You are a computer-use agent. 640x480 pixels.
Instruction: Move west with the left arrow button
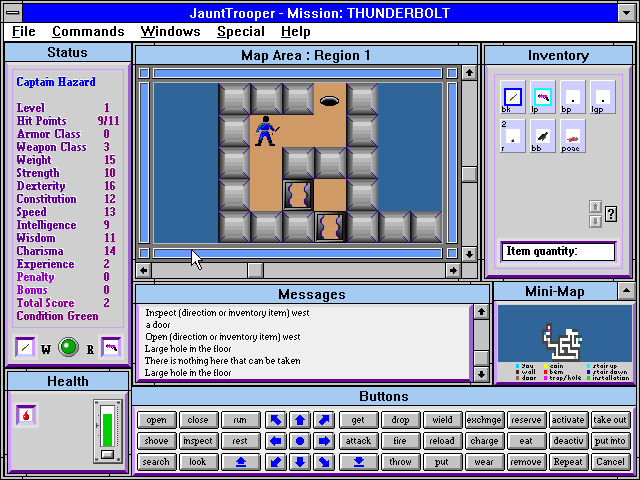pyautogui.click(x=276, y=441)
